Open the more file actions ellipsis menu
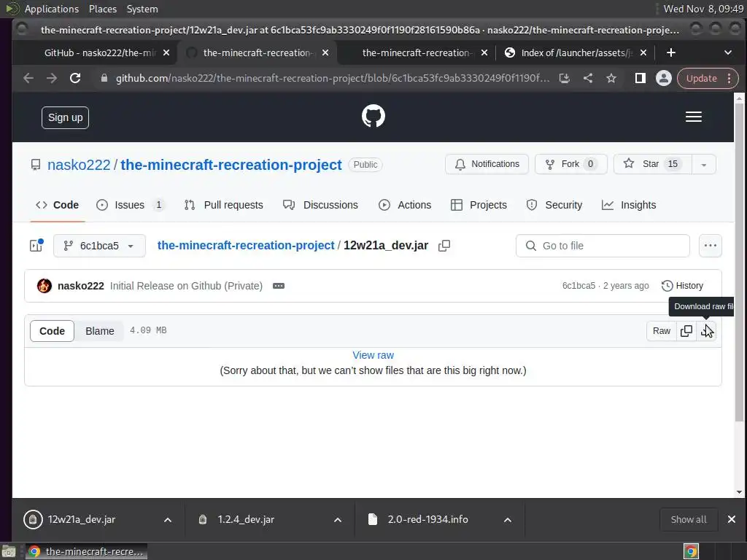Image resolution: width=747 pixels, height=560 pixels. pos(711,246)
